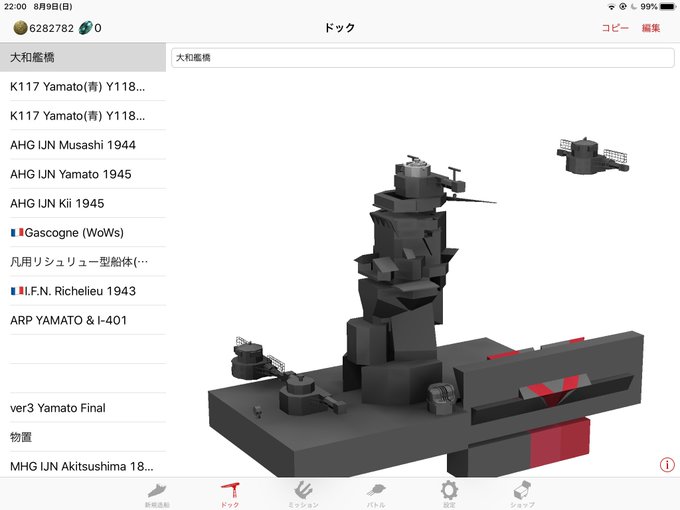The width and height of the screenshot is (680, 510).
Task: Select the first K117 Yamato(青) Y118 entry
Action: click(x=83, y=86)
